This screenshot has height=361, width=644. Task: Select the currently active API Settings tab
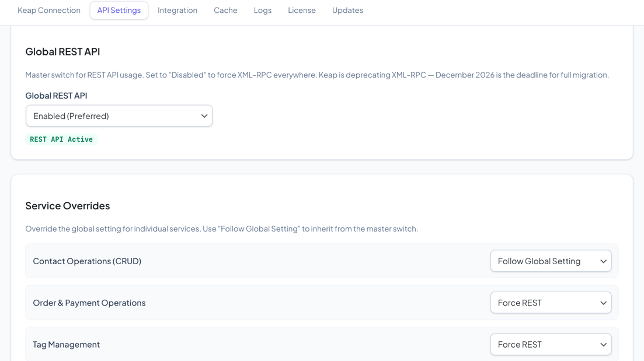tap(119, 10)
